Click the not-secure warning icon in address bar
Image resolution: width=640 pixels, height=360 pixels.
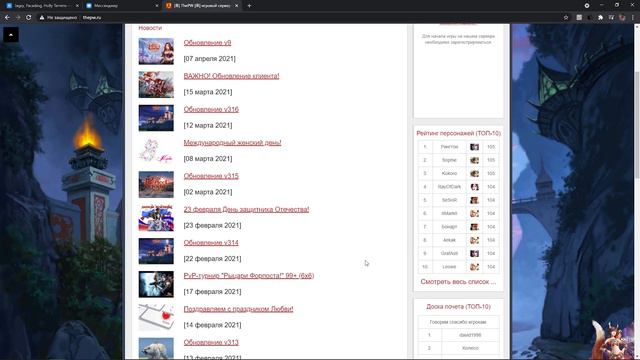click(42, 18)
